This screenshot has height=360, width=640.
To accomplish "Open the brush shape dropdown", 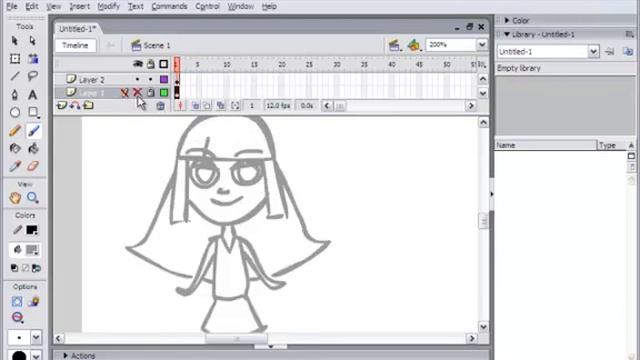I will coord(36,356).
